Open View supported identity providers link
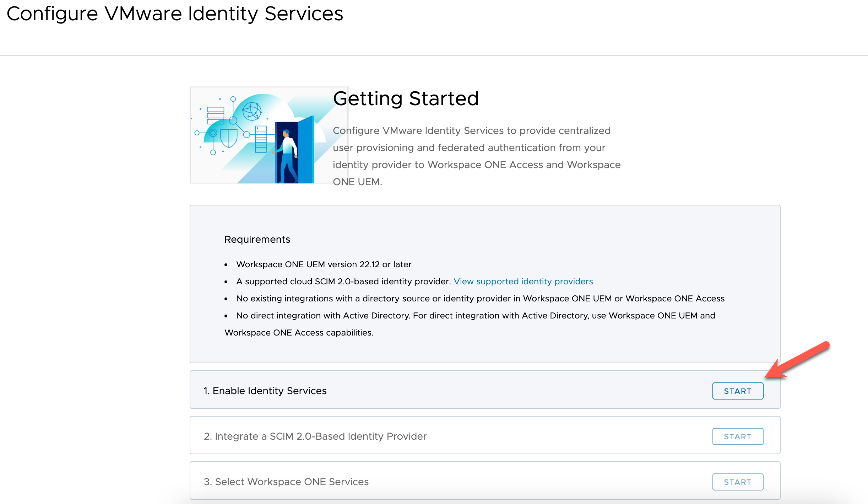This screenshot has width=868, height=504. pos(523,282)
